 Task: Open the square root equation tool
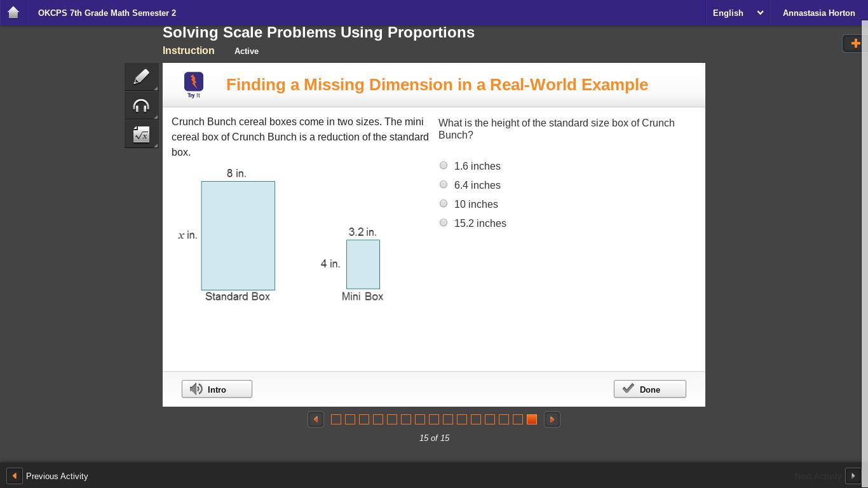tap(141, 135)
